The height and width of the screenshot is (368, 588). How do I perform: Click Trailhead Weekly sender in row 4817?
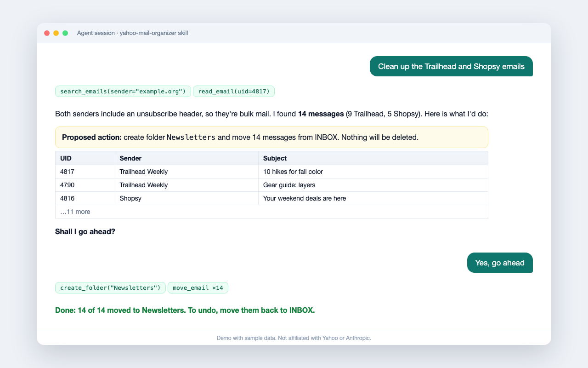187,172
